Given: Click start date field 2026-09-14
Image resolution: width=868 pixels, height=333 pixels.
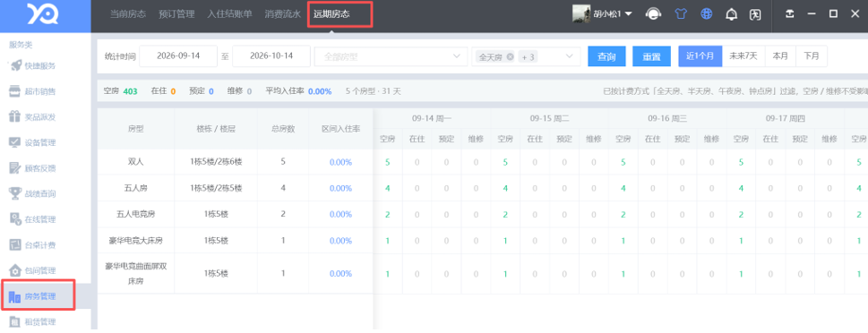Looking at the screenshot, I should pos(178,55).
